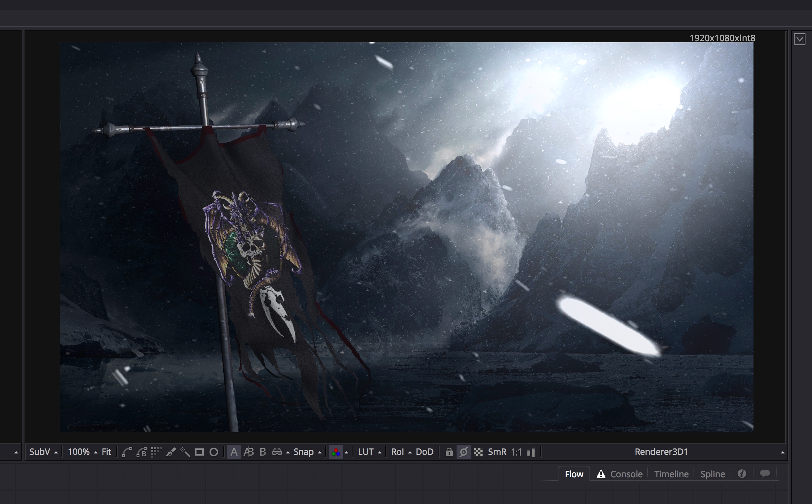Select the paint brush mask tool
Viewport: 812px width, 504px height.
(x=170, y=452)
